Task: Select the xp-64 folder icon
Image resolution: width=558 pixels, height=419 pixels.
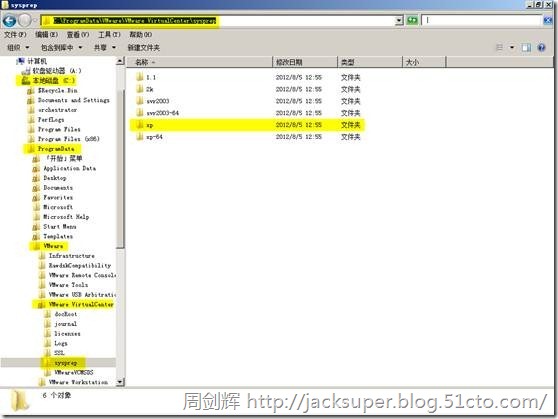Action: point(140,137)
